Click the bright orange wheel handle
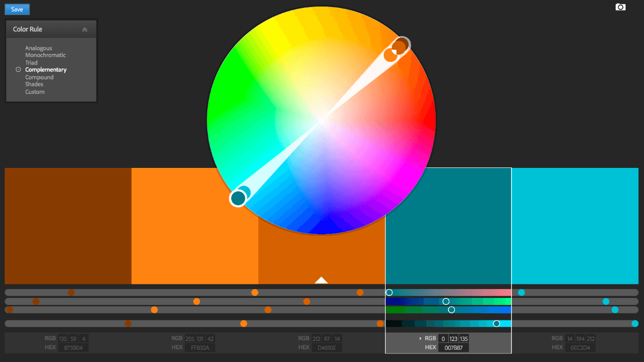Image resolution: width=644 pixels, height=362 pixels. pyautogui.click(x=390, y=55)
